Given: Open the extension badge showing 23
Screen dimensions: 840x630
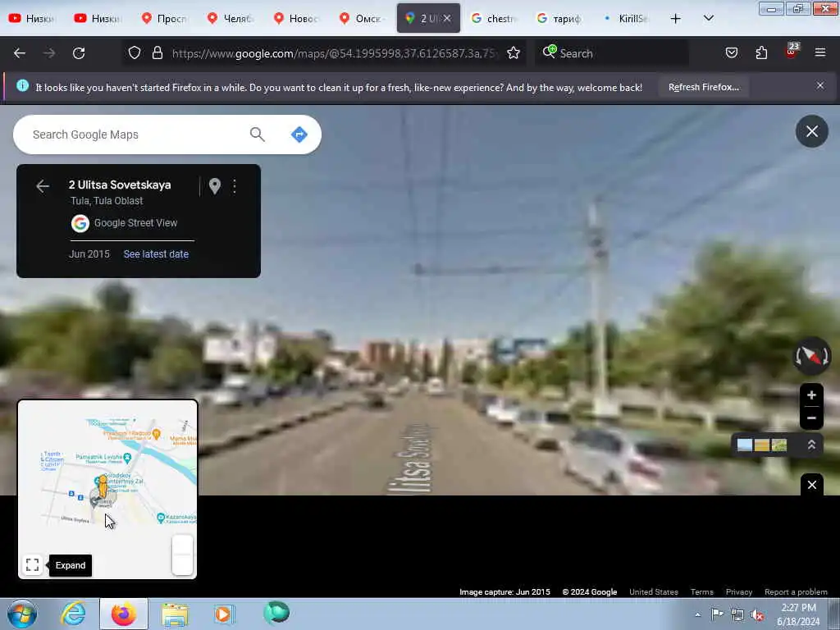Looking at the screenshot, I should (792, 51).
